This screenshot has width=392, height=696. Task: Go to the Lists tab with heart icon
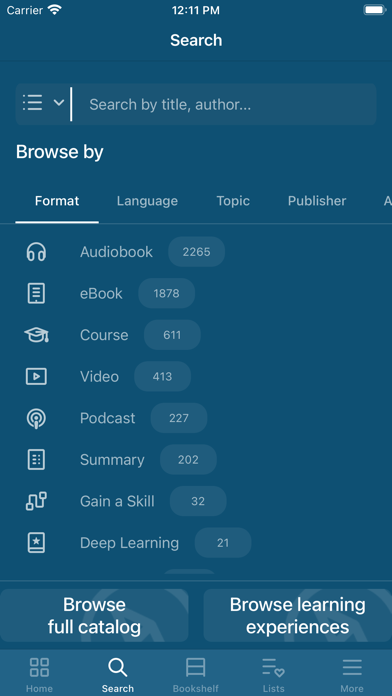click(273, 675)
